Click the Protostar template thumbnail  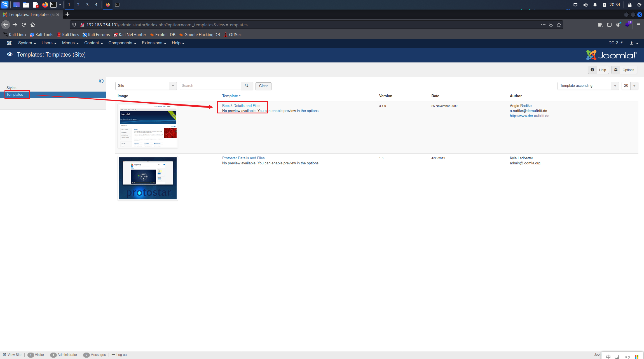pos(148,178)
